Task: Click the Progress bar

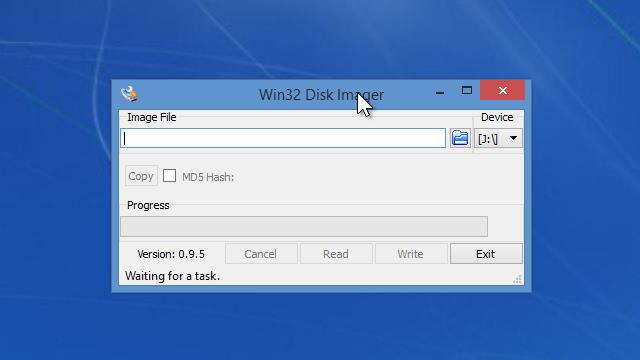Action: tap(304, 227)
